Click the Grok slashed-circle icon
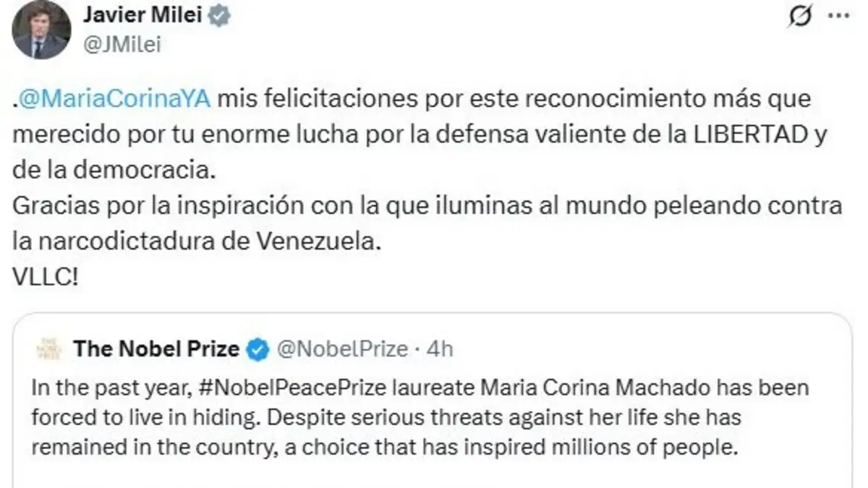This screenshot has height=488, width=868. click(x=799, y=17)
